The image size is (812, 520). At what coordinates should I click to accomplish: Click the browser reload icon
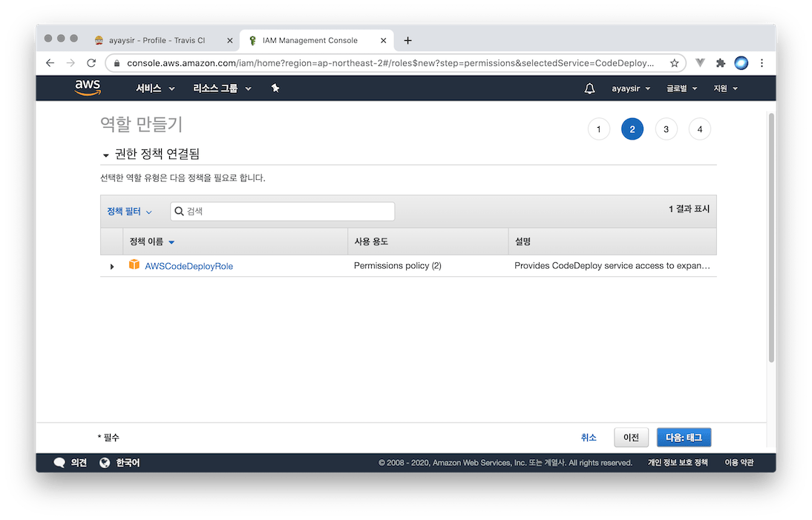click(91, 63)
